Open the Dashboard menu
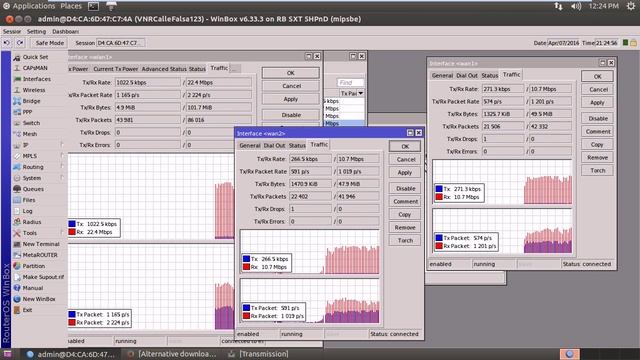 (x=65, y=31)
